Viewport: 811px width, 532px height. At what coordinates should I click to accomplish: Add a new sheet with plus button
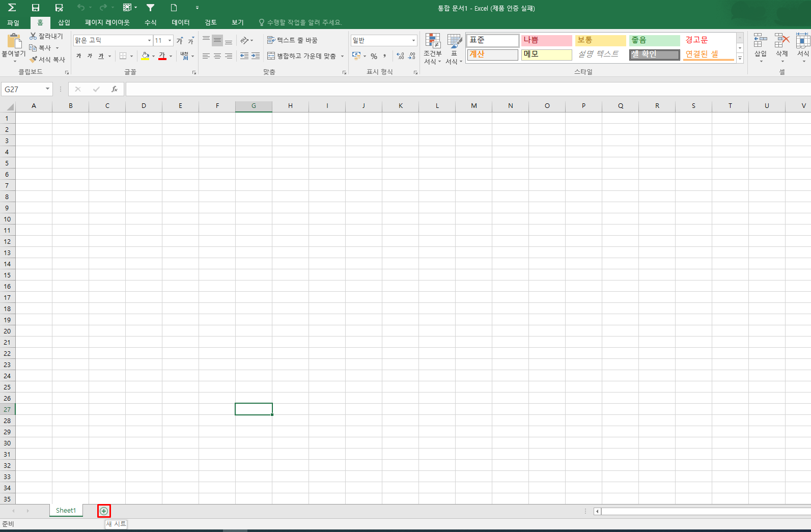104,511
